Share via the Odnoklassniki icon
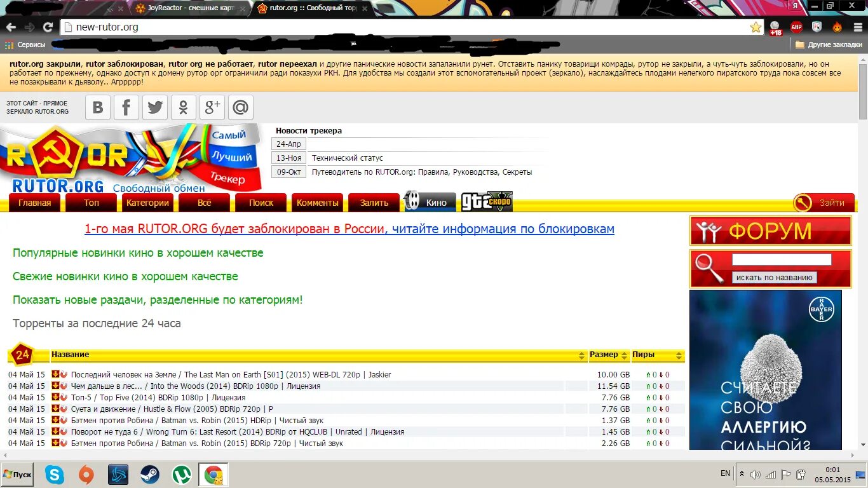 [x=184, y=107]
